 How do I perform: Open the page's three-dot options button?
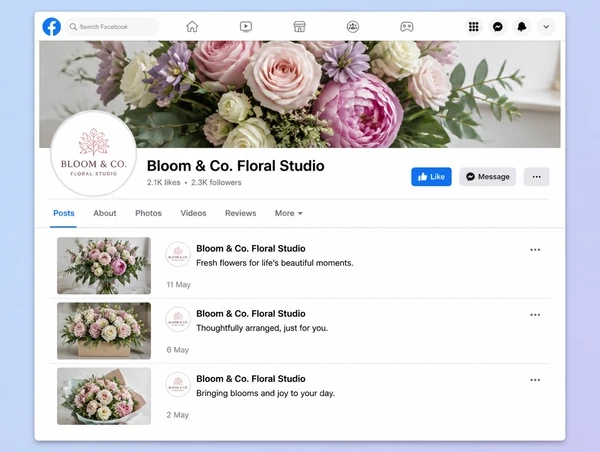tap(536, 177)
